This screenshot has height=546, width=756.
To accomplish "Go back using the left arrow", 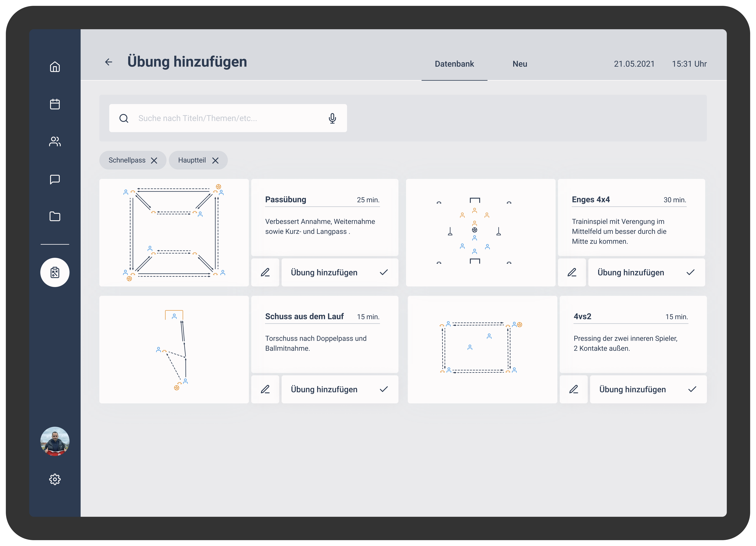I will click(109, 62).
